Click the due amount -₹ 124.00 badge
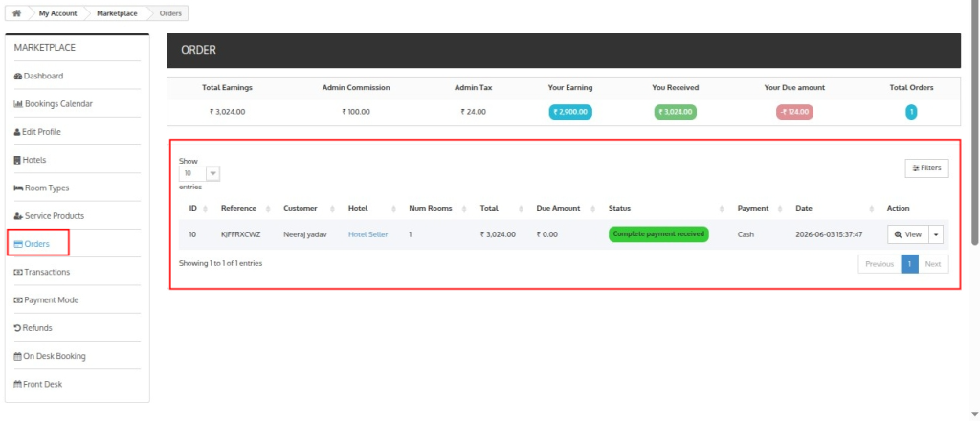980x421 pixels. tap(794, 113)
